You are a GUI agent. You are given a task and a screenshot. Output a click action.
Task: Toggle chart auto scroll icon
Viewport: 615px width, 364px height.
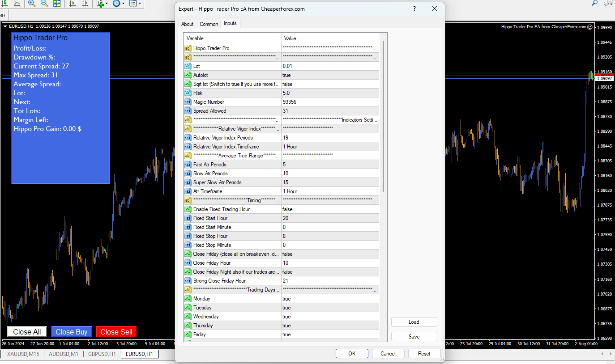(x=73, y=4)
